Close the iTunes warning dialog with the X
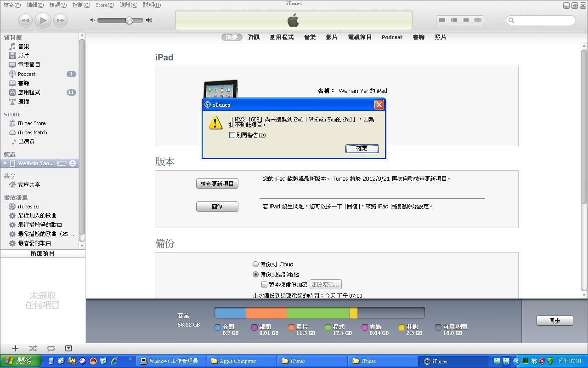This screenshot has width=588, height=368. (x=379, y=104)
